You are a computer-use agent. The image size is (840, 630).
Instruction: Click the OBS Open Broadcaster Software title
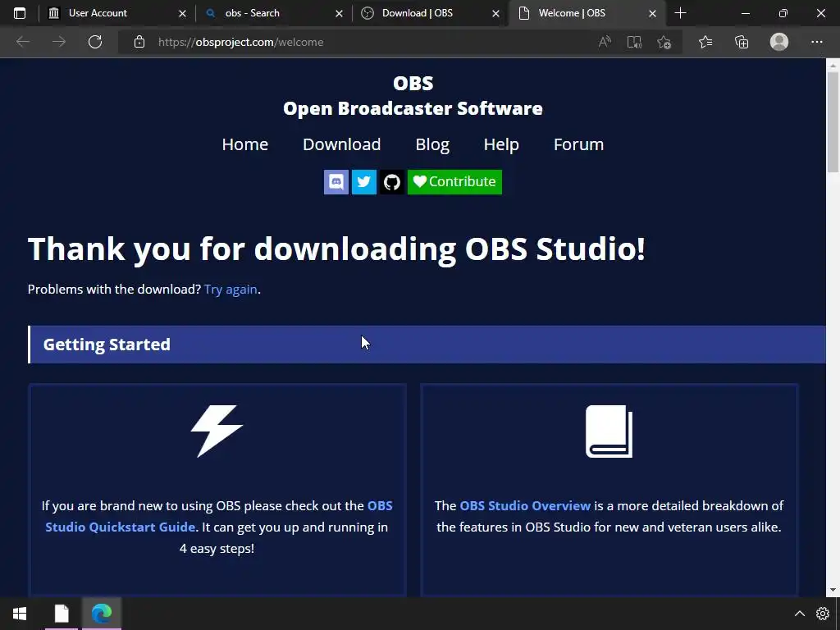click(413, 96)
